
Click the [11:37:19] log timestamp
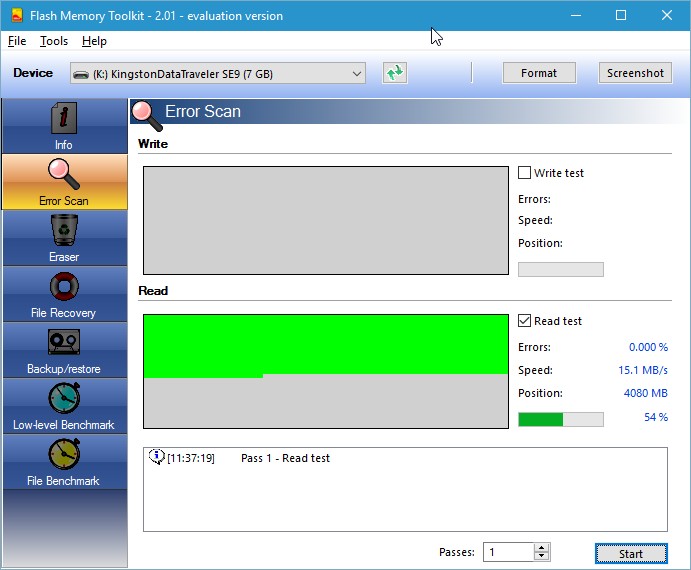(x=191, y=458)
